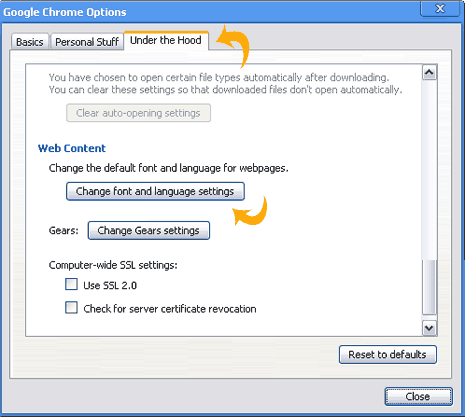Click Change Gears settings button
The height and width of the screenshot is (417, 465).
coord(149,230)
